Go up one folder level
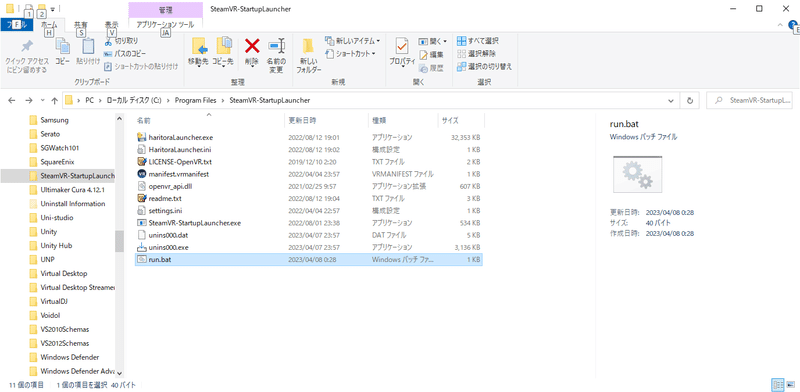800x392 pixels. (x=54, y=101)
